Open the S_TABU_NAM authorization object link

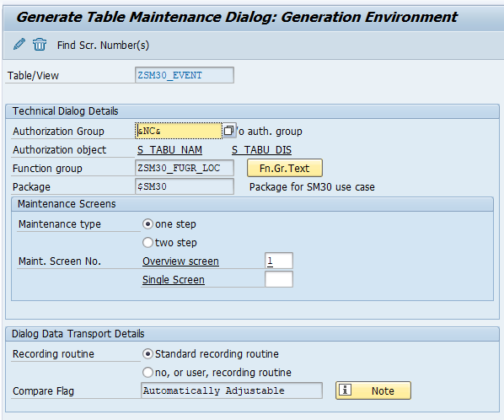[169, 150]
